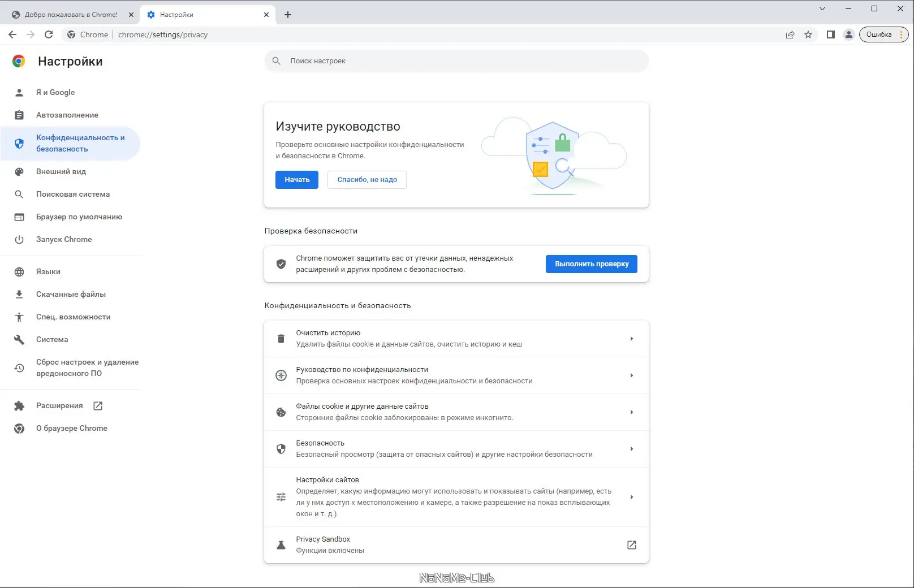The width and height of the screenshot is (914, 588).
Task: Open the Privacy Sandbox external link icon
Action: 632,544
